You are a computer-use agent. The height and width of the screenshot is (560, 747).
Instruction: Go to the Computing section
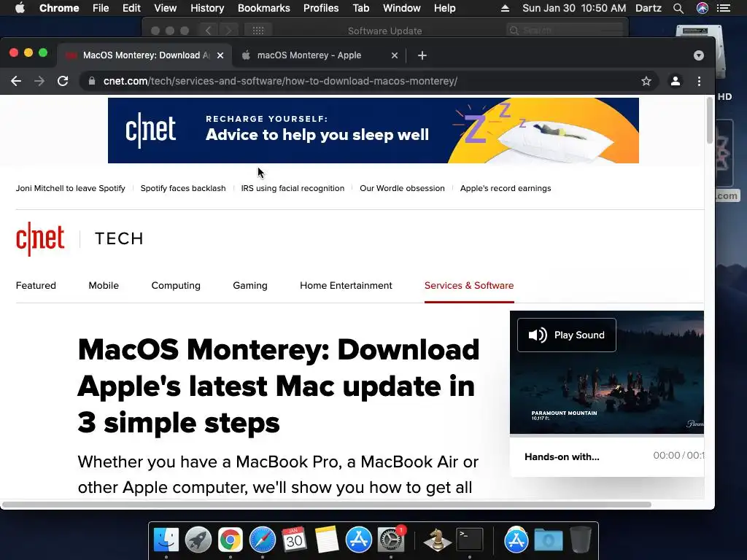coord(176,285)
